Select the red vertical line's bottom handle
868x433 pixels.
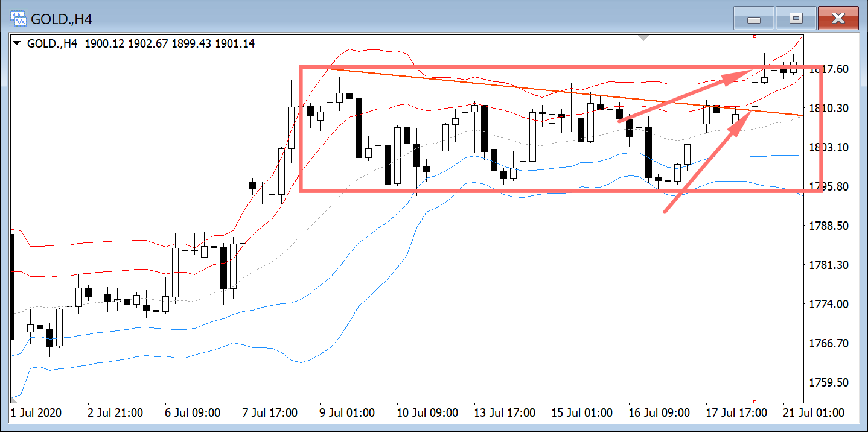(755, 401)
